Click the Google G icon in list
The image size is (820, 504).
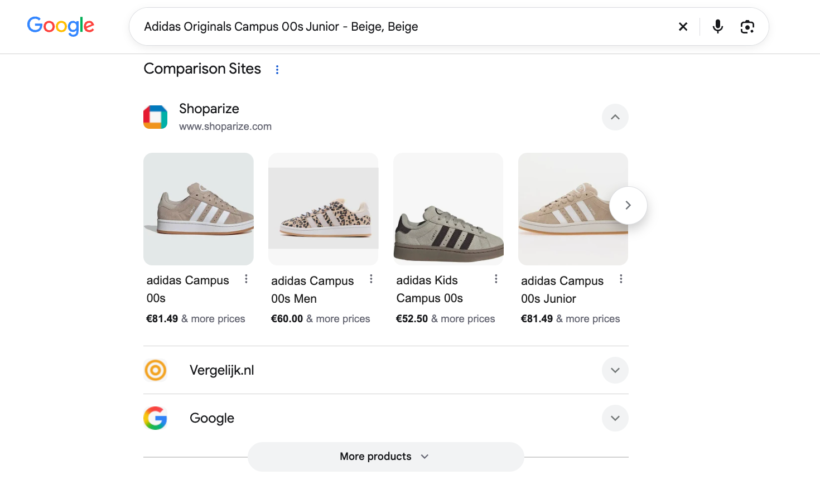point(156,418)
